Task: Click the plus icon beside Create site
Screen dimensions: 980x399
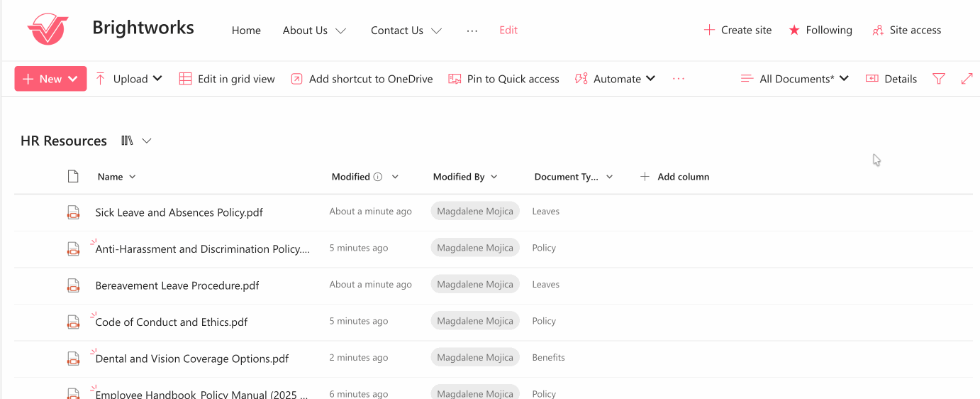Action: pos(708,30)
